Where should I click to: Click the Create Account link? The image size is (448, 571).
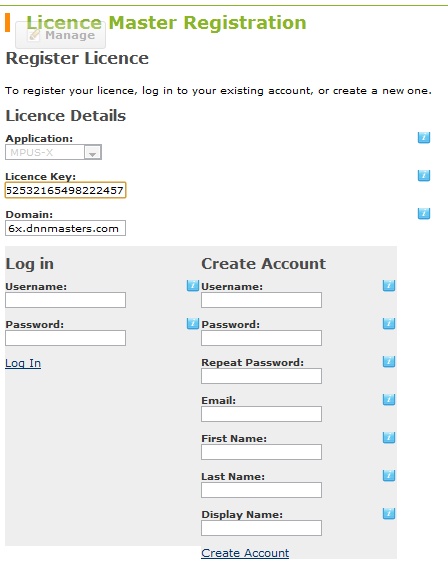(245, 553)
